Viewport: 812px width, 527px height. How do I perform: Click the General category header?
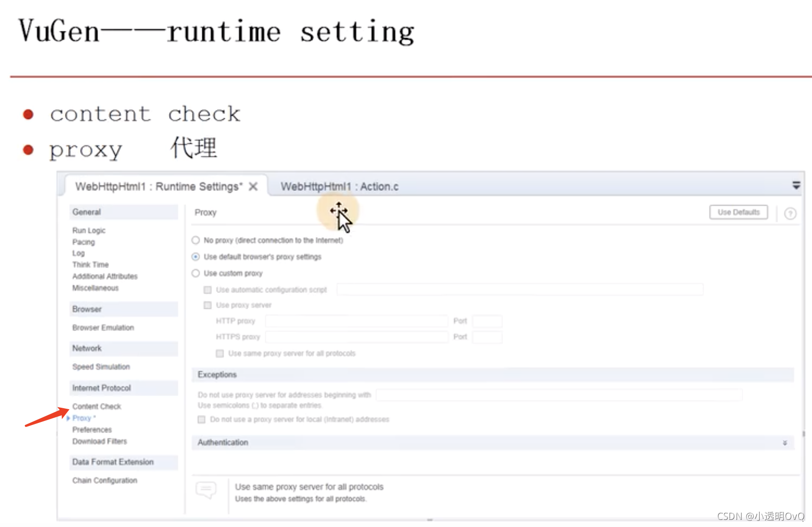point(123,212)
